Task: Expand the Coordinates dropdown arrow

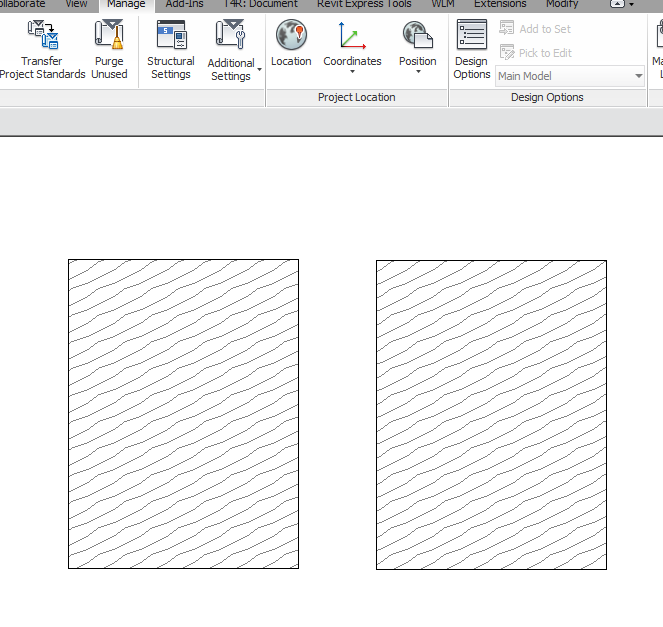Action: tap(352, 72)
